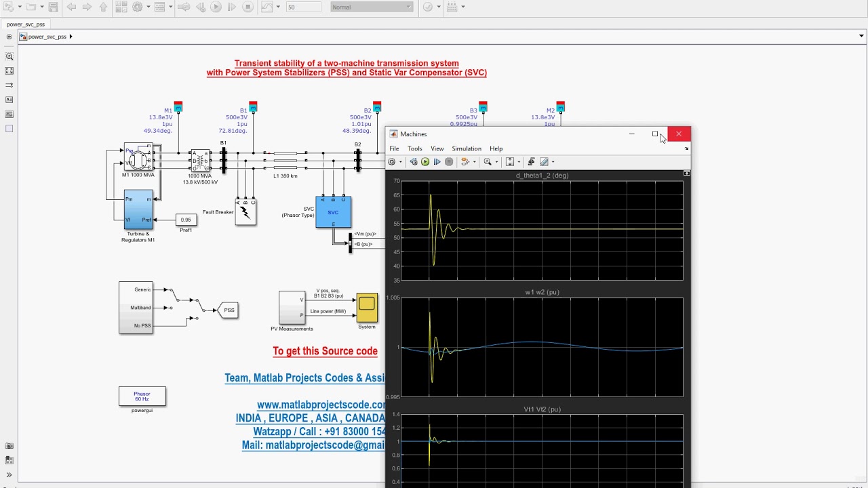Viewport: 868px width, 488px height.
Task: Select the Zoom magnifier tool in scope
Action: [x=488, y=161]
